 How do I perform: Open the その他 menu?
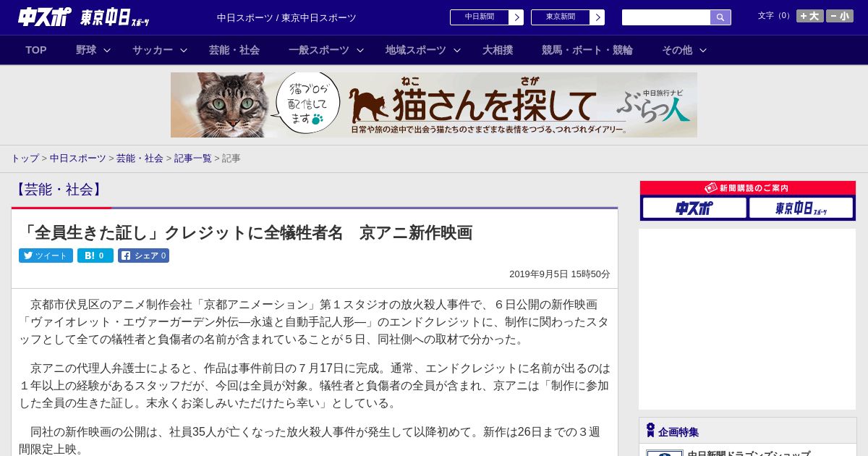tap(677, 50)
